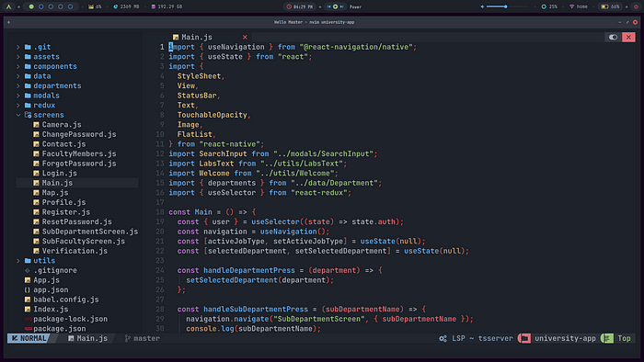Expand the components folder chevron
This screenshot has height=362, width=644.
18,66
